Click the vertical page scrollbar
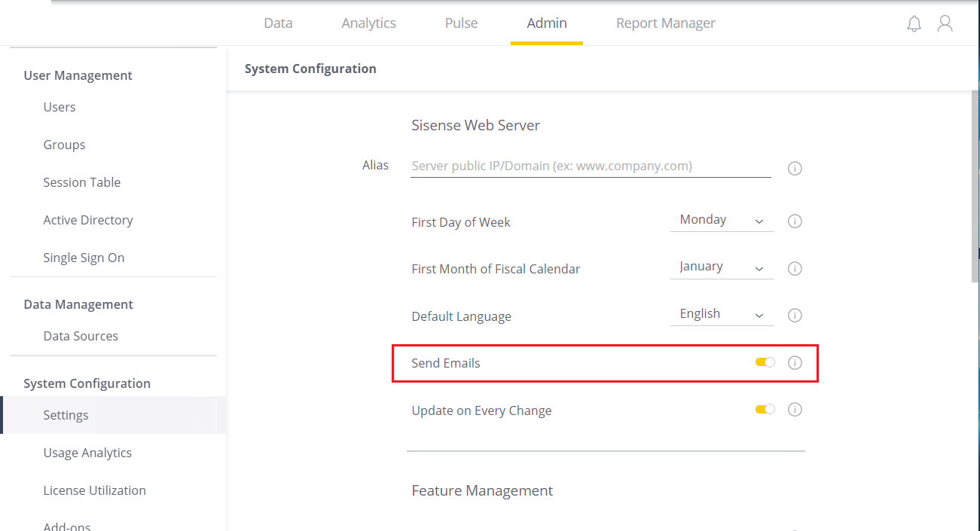Image resolution: width=980 pixels, height=531 pixels. click(x=975, y=186)
